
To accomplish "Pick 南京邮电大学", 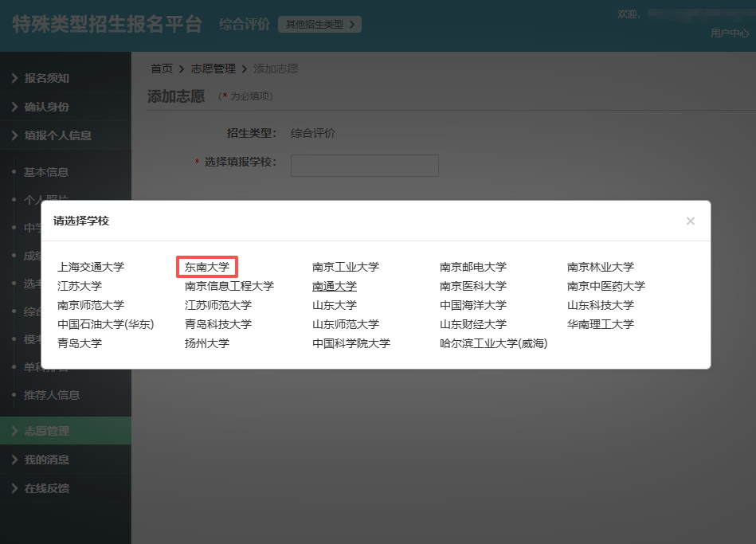I will coord(473,267).
